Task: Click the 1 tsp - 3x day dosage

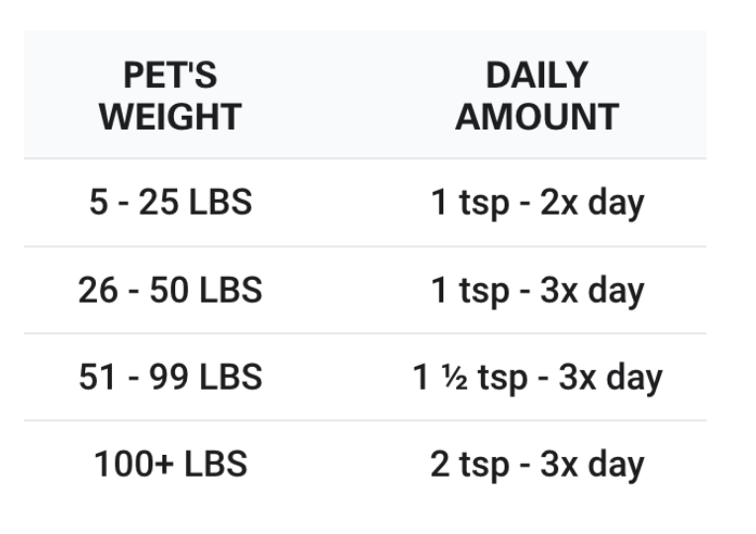Action: 536,290
